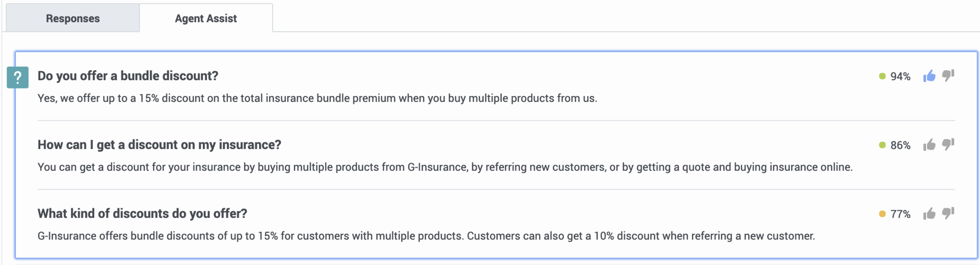Open "How can I get a discount on my insurance?"
980x265 pixels.
159,145
